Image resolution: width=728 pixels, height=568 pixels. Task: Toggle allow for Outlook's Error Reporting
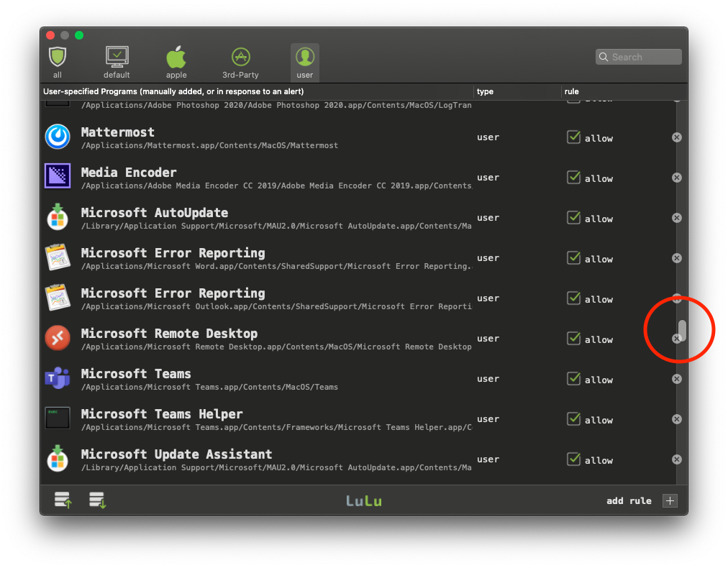(574, 298)
